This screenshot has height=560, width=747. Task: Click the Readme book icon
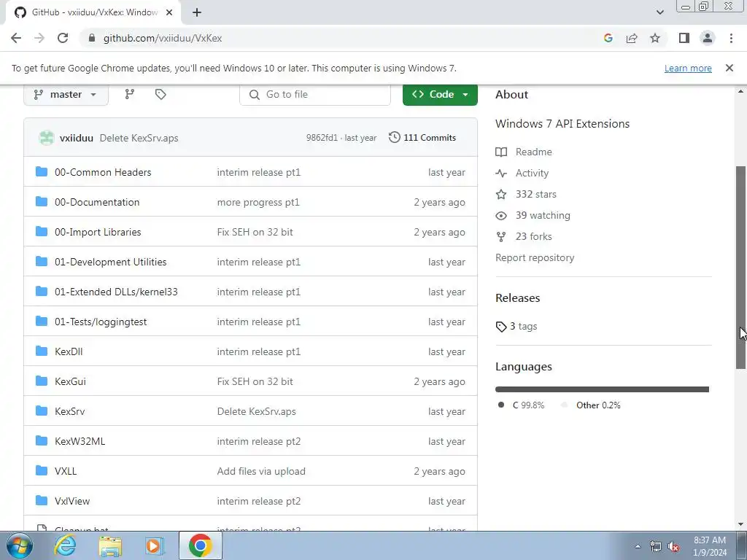tap(501, 152)
